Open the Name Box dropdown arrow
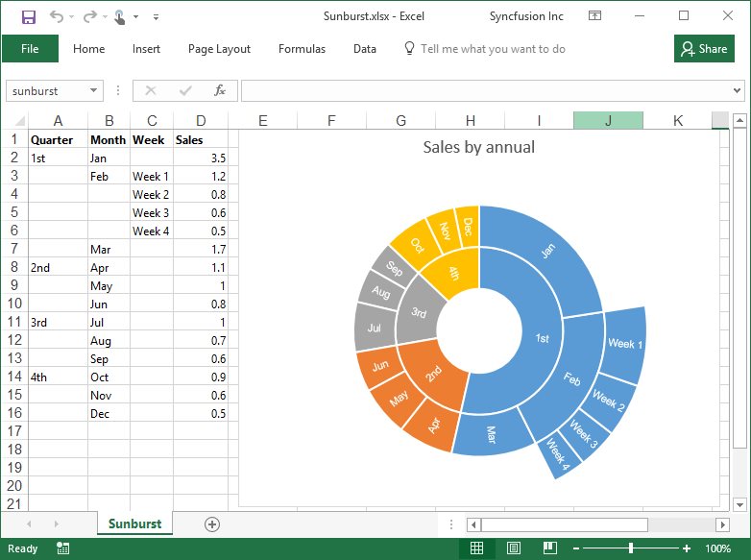 [93, 90]
